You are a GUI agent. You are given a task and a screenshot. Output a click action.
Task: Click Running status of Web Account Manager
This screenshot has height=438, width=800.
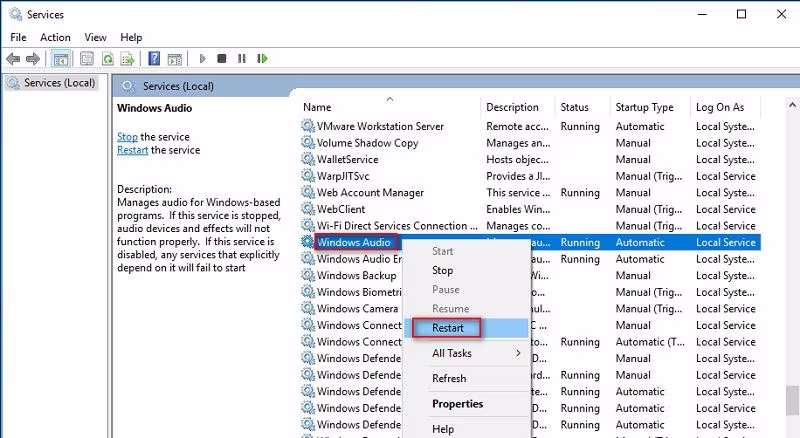pos(580,192)
